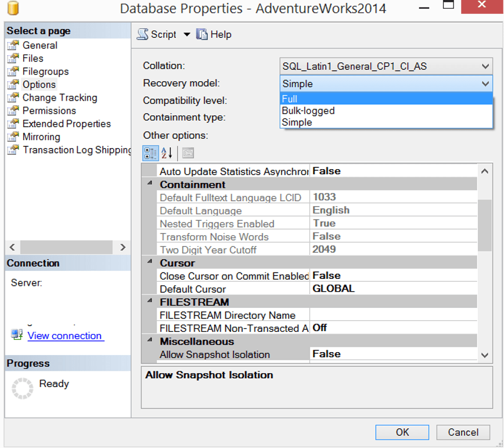
Task: Maximize the Database Properties window
Action: 448,5
